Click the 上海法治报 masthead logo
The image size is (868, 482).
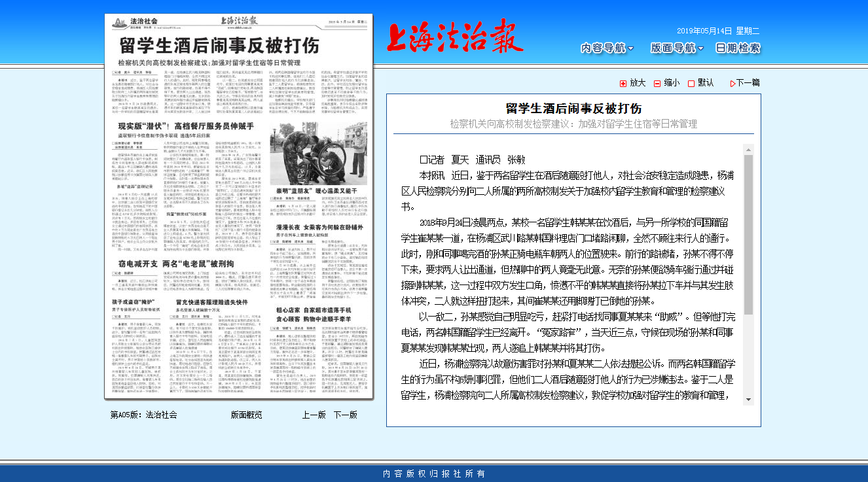(x=456, y=37)
